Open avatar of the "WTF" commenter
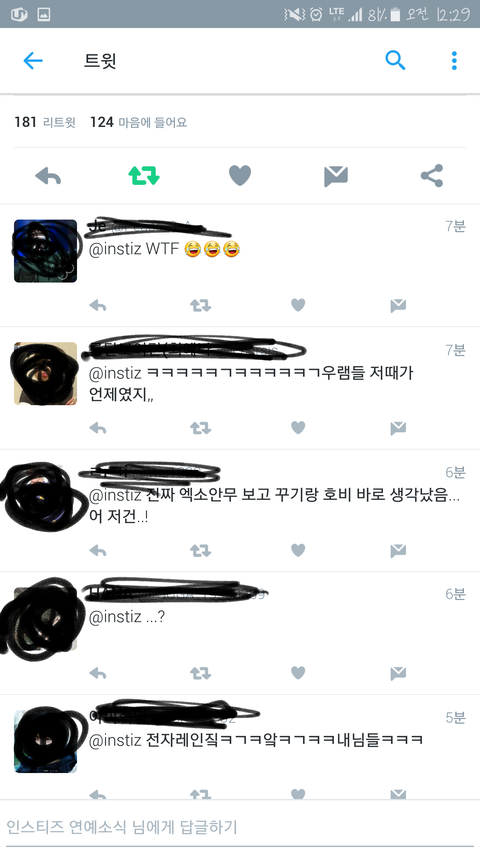This screenshot has height=853, width=480. click(x=46, y=251)
